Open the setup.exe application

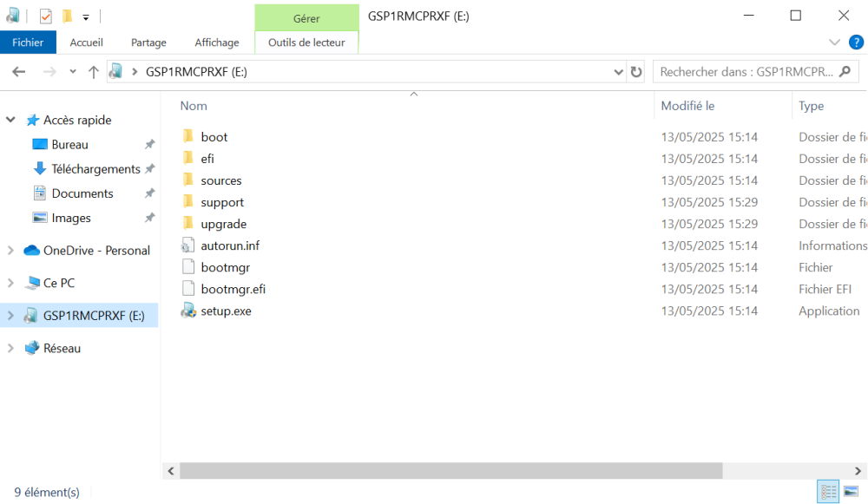[225, 311]
